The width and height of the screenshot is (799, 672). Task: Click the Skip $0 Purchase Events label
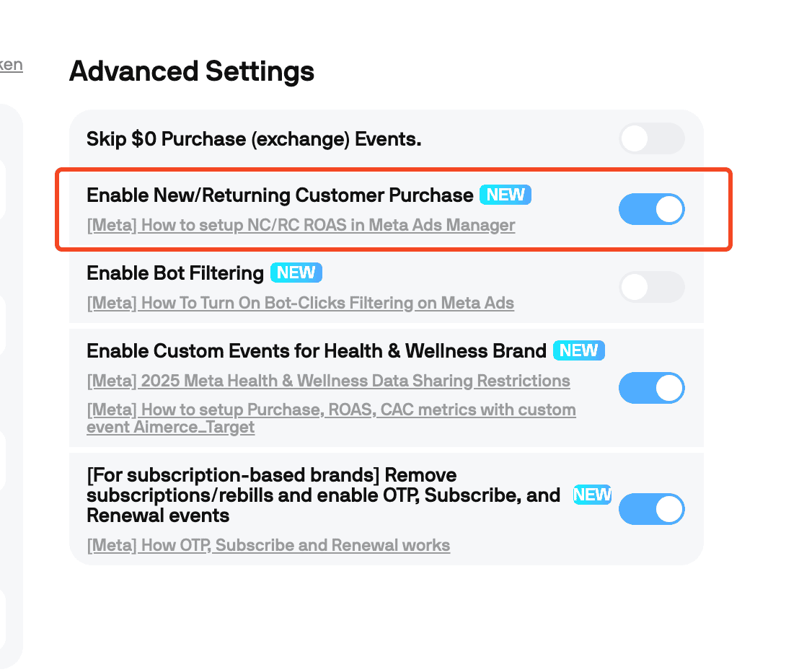coord(254,139)
